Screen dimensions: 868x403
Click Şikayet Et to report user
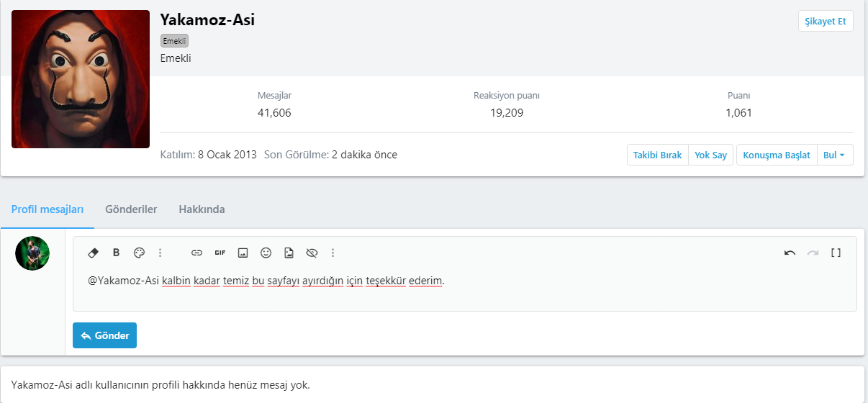pos(826,21)
